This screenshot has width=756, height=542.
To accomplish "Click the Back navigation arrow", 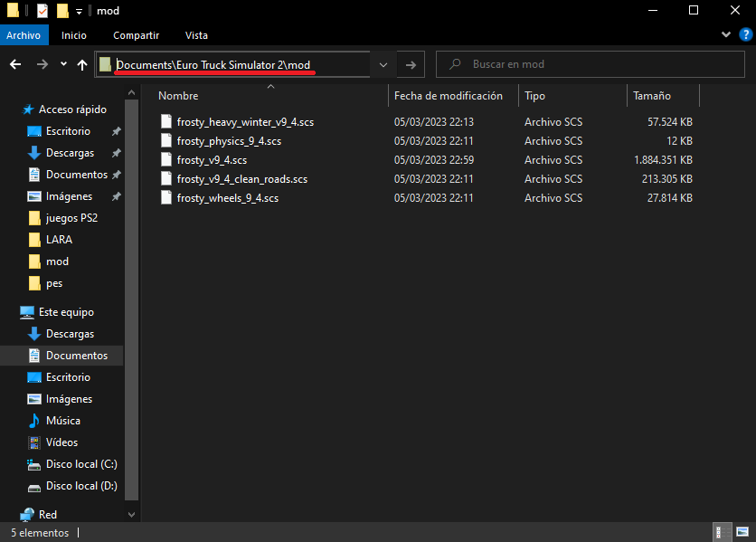I will click(15, 64).
